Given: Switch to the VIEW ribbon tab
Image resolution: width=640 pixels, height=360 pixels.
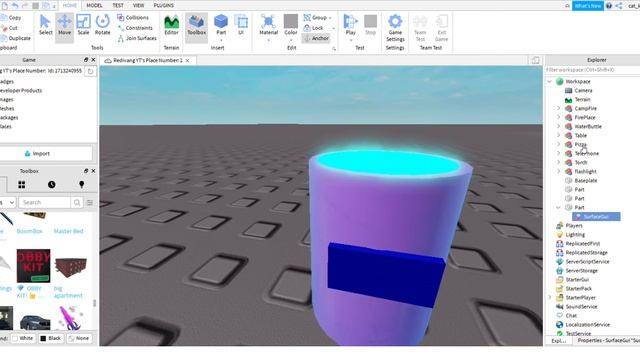Looking at the screenshot, I should pos(138,5).
